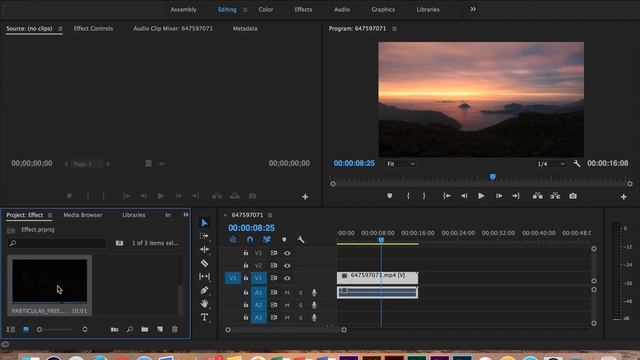Switch to Audio workspace

342,9
